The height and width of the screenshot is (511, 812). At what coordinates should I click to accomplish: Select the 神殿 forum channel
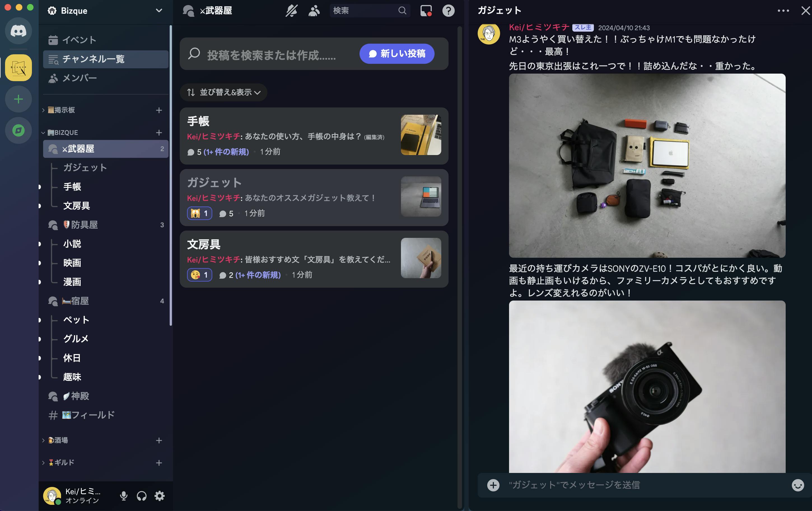(106, 396)
